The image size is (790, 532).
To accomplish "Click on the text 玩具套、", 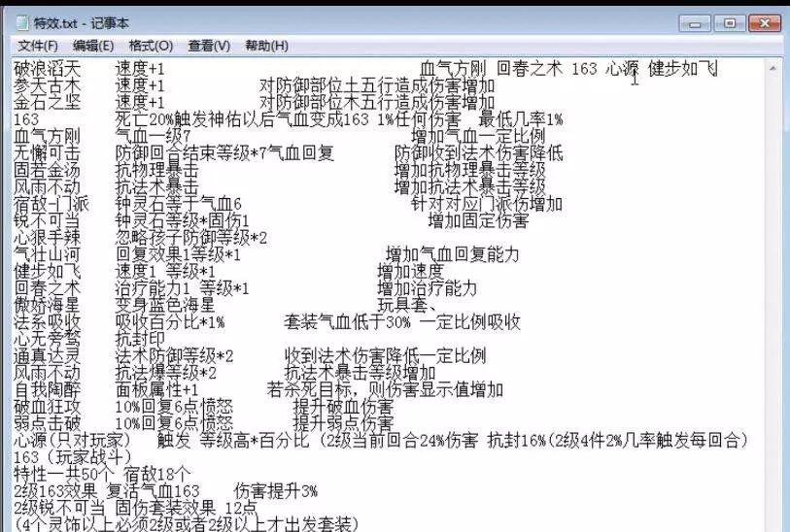I will 407,305.
